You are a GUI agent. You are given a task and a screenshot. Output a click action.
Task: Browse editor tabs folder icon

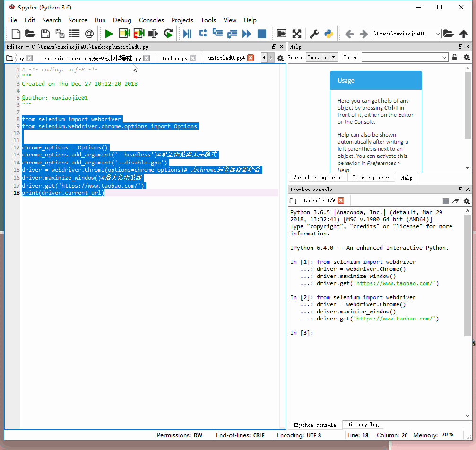click(x=9, y=58)
